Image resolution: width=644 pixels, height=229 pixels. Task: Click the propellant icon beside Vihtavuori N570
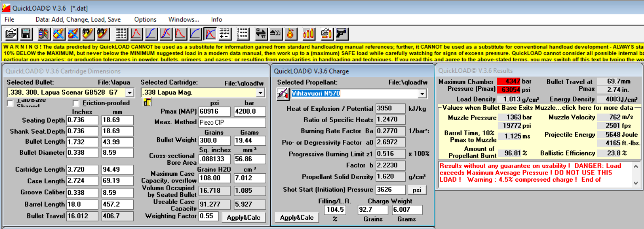(283, 94)
